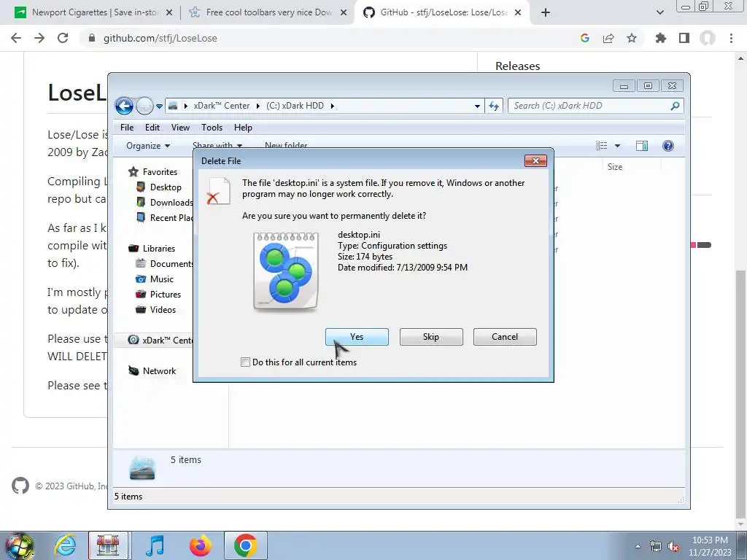747x560 pixels.
Task: Expand the arrow after xDark Center breadcrumb
Action: coord(258,106)
